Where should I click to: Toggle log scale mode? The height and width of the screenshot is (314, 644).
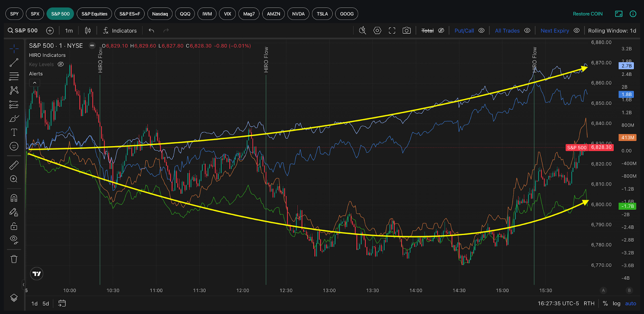coord(617,304)
